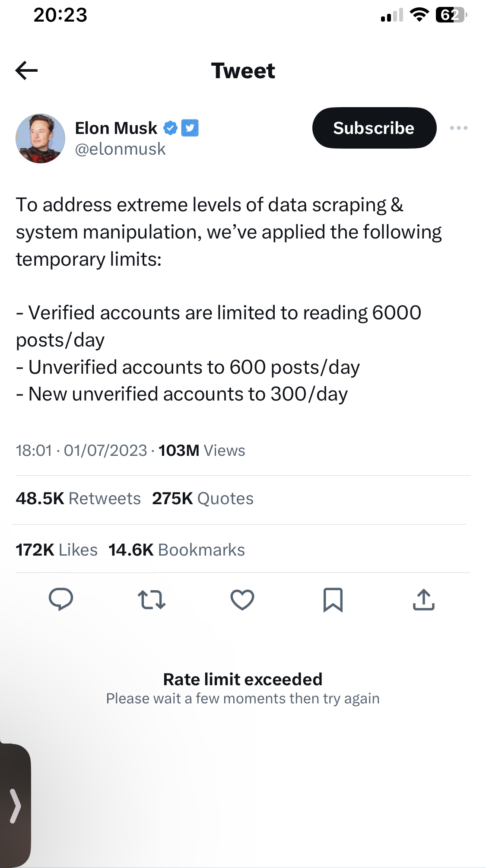Open the reply comment bubble icon
The width and height of the screenshot is (486, 868).
[61, 599]
